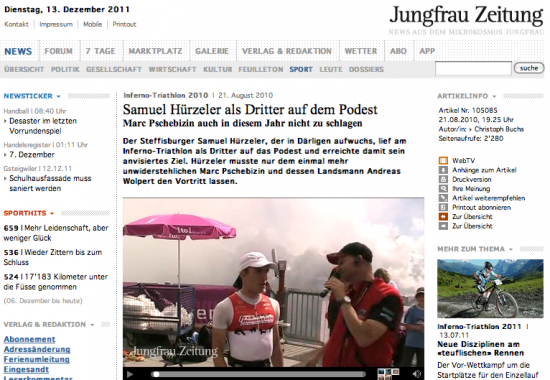Viewport: 550px width, 380px height.
Task: Switch to the Forum tab
Action: (59, 51)
